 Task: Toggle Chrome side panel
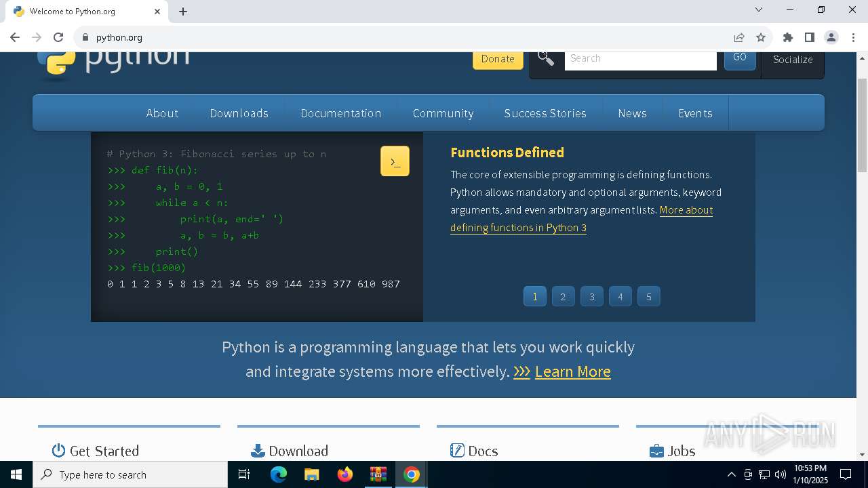pos(810,37)
